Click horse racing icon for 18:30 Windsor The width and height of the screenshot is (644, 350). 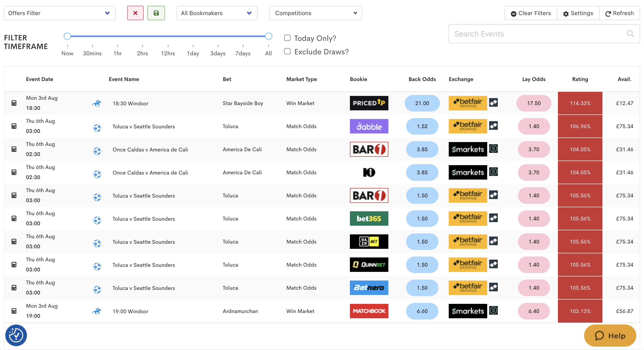pos(97,103)
